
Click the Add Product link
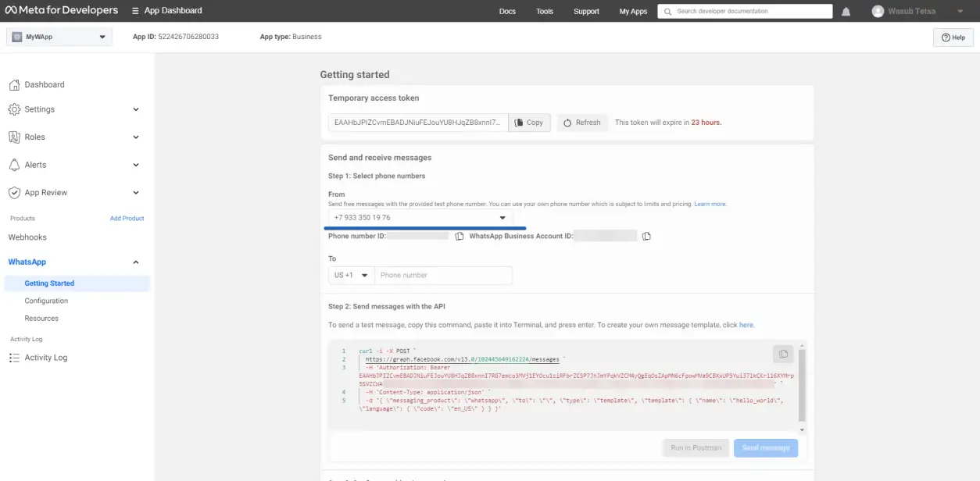127,219
